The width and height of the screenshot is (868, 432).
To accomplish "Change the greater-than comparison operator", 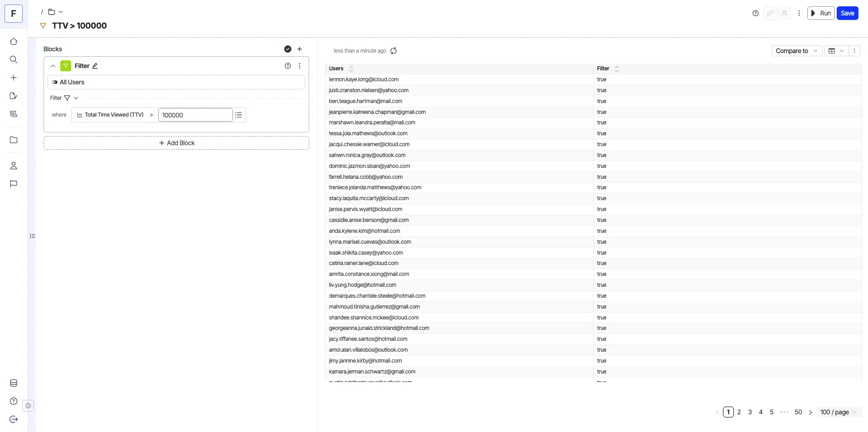I will [x=151, y=115].
